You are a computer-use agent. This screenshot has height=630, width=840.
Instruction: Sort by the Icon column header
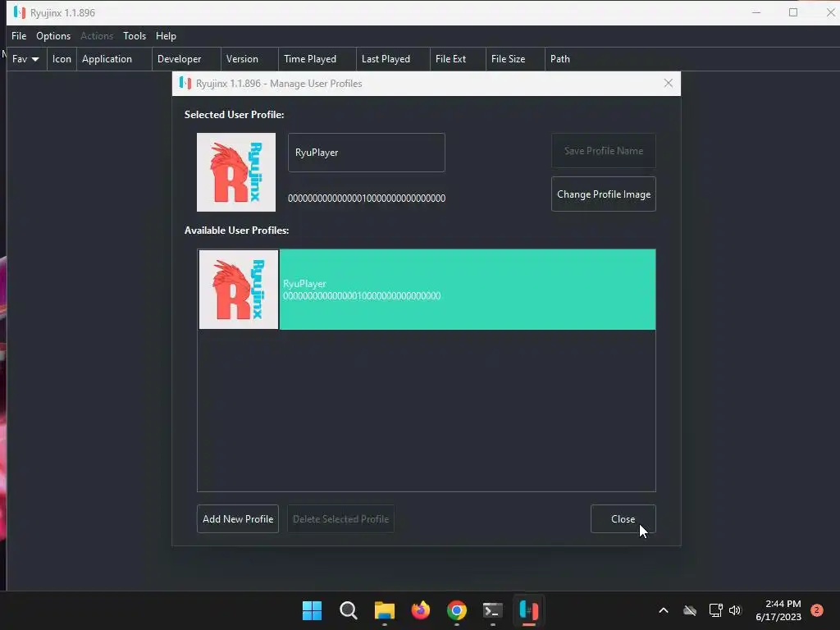point(62,59)
